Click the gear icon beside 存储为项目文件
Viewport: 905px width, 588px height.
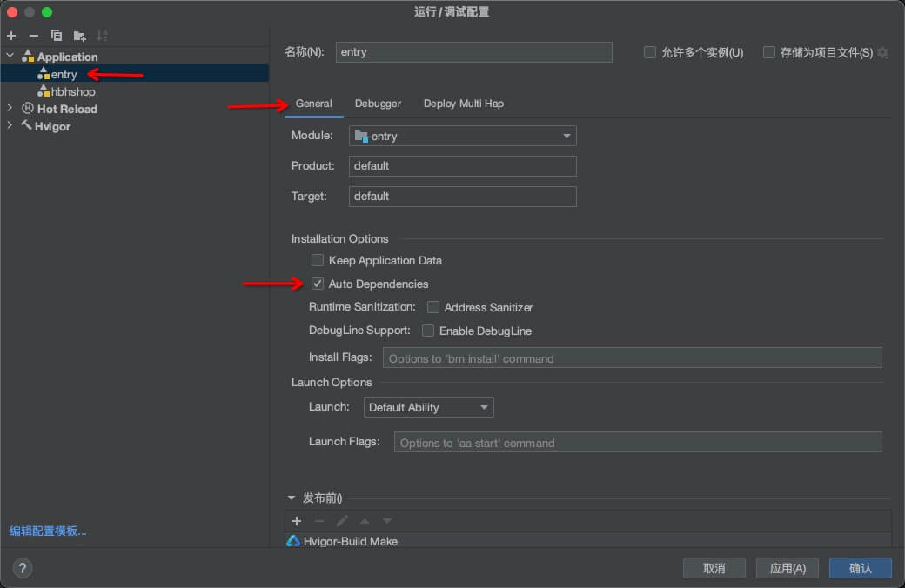[x=882, y=52]
